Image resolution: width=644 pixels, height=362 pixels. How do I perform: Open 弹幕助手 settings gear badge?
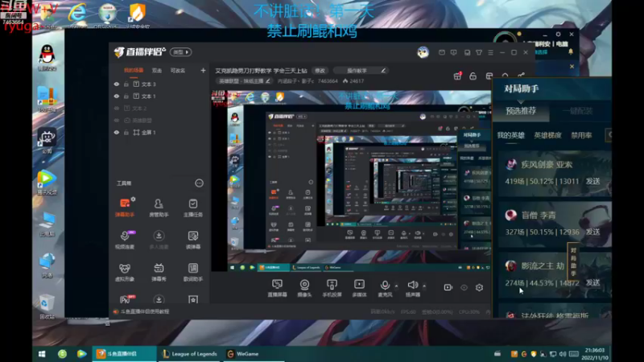133,200
